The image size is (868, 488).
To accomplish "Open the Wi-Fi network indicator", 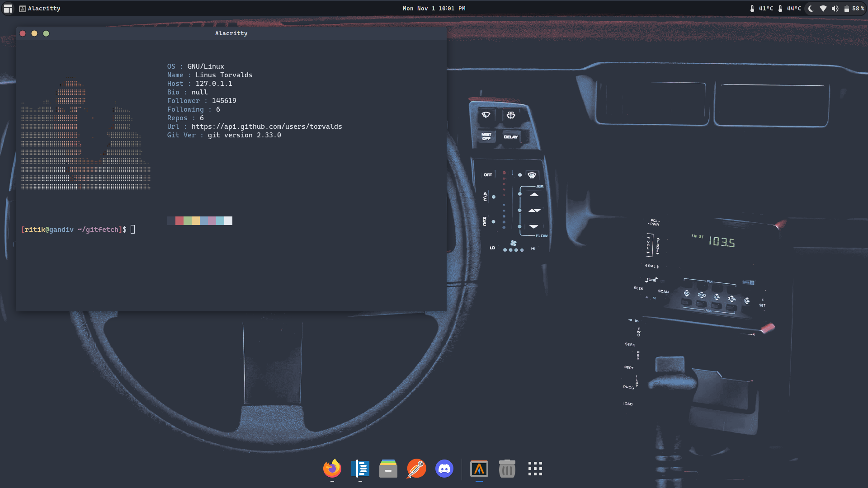I will point(823,9).
